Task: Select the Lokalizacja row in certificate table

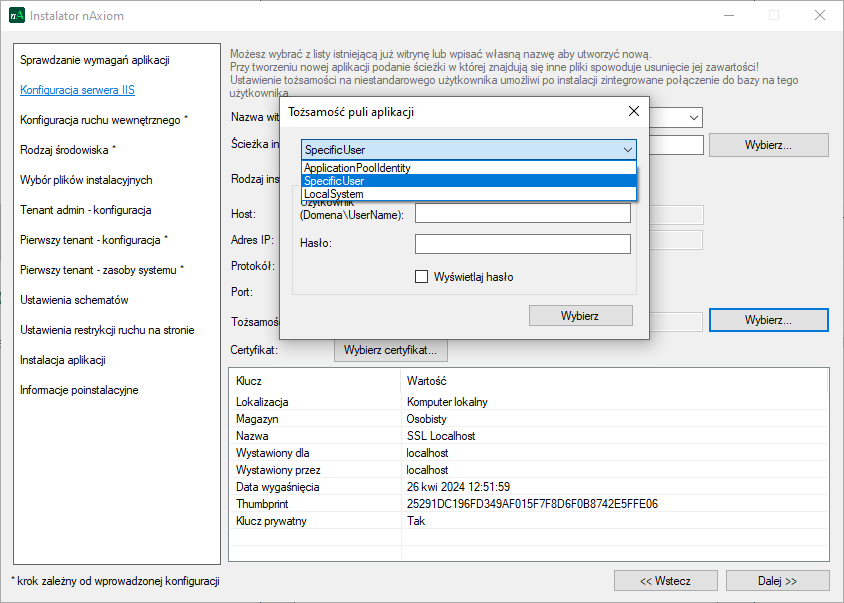Action: [529, 402]
